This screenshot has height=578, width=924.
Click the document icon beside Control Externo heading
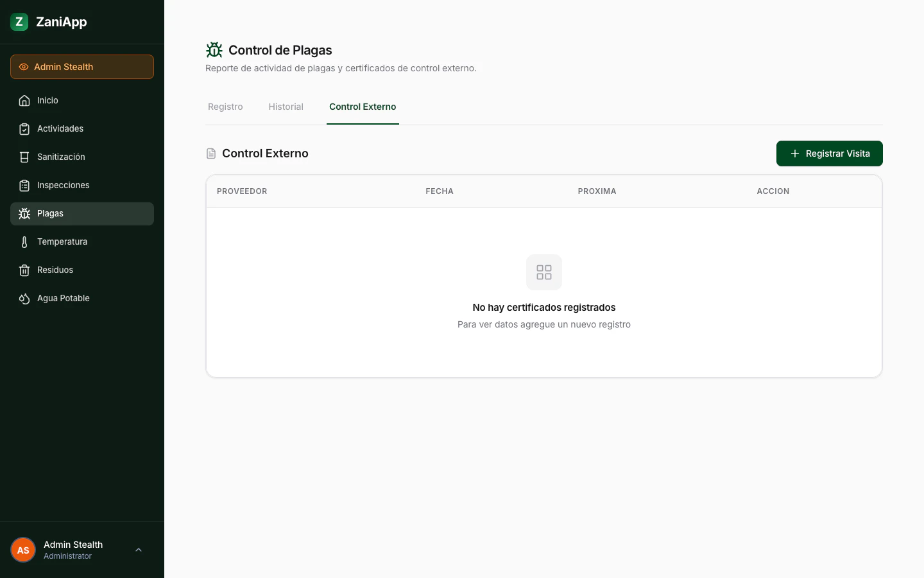[211, 153]
